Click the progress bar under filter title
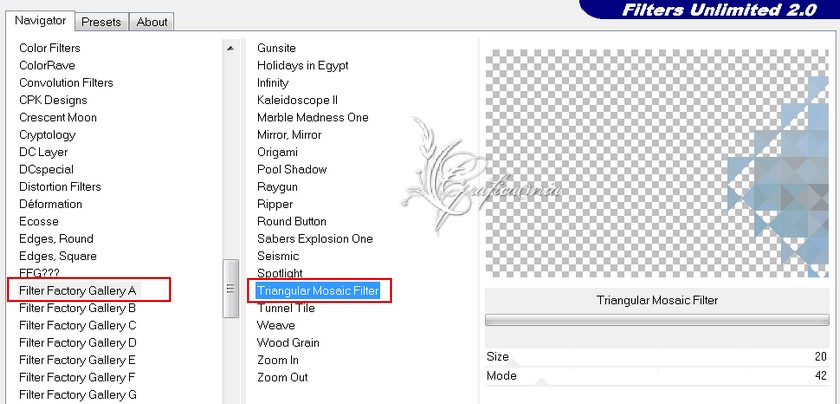The height and width of the screenshot is (404, 840). pyautogui.click(x=657, y=320)
